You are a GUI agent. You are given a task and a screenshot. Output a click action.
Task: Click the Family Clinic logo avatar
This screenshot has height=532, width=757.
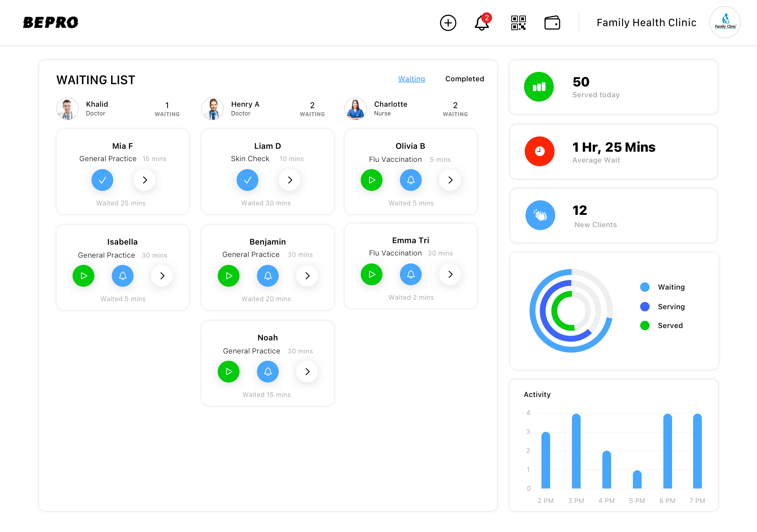725,22
